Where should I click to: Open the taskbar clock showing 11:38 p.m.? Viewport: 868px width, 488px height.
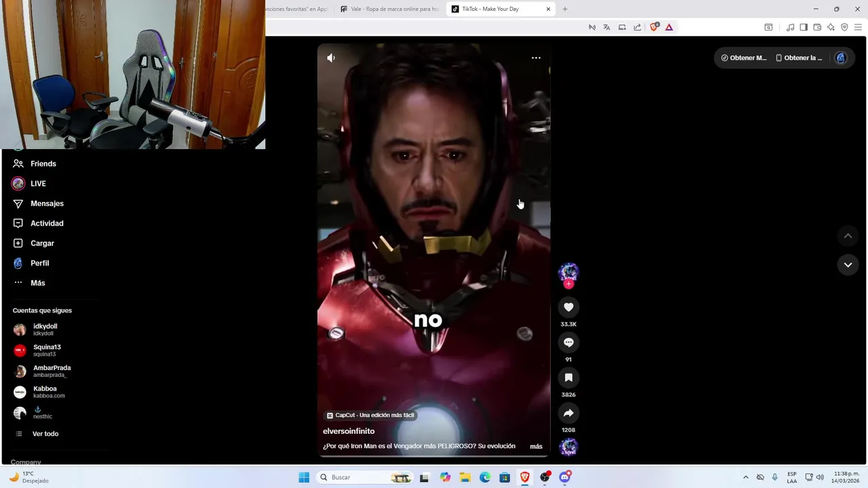click(846, 477)
